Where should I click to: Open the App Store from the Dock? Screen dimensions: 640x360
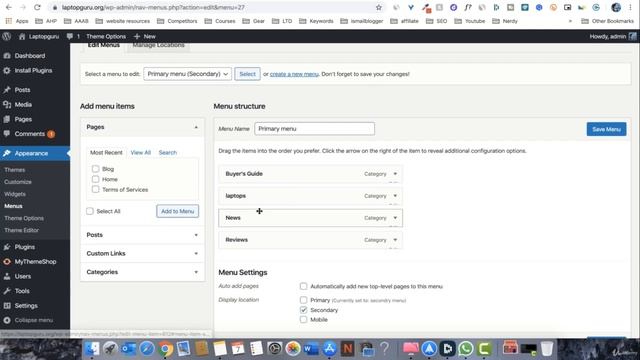click(x=329, y=349)
